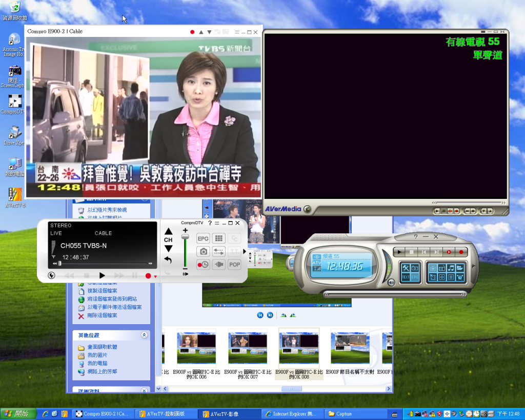The height and width of the screenshot is (420, 525).
Task: Click the ComproDTV timeshift seek slider handle
Action: click(59, 264)
